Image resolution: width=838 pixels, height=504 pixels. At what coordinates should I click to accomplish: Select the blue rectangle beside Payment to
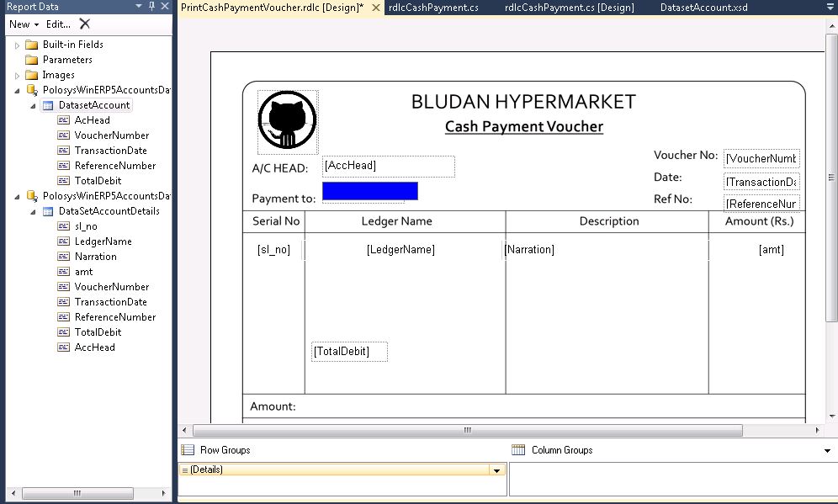click(x=370, y=191)
